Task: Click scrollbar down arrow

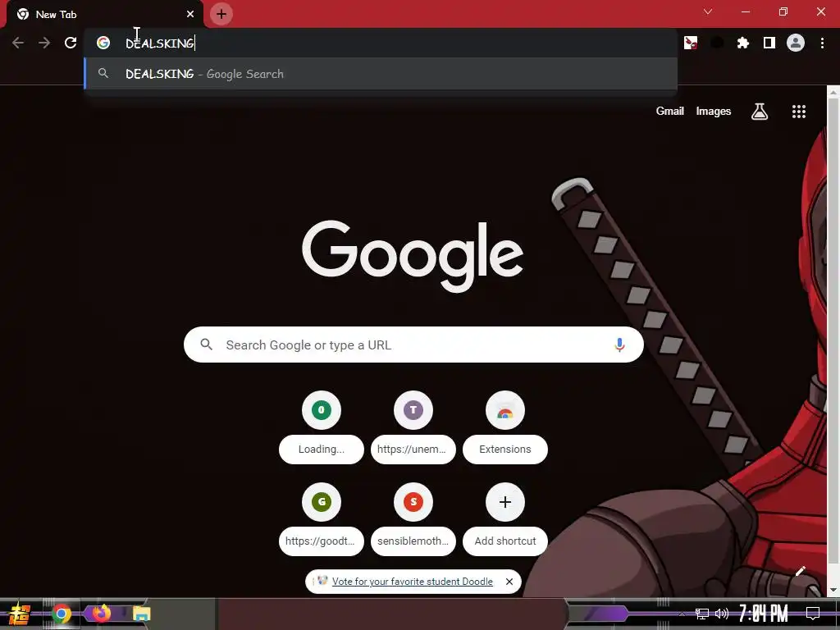Action: (x=833, y=591)
